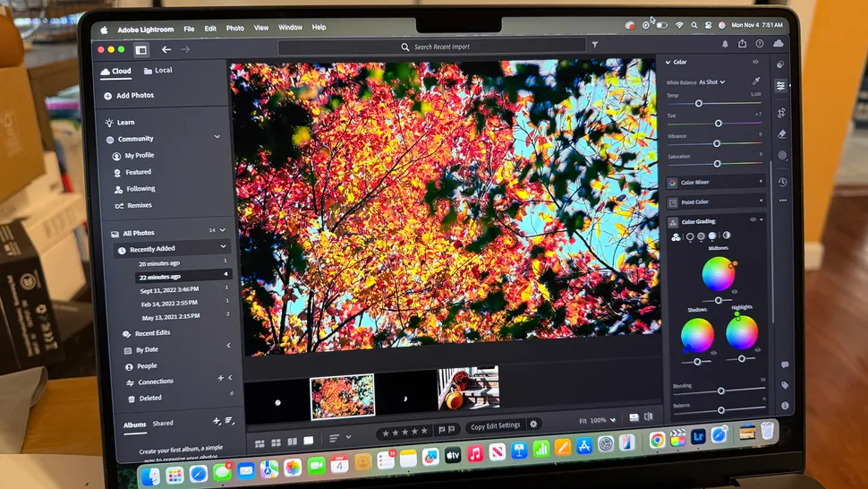Screen dimensions: 868x489
Task: Click the filter funnel icon
Action: point(595,44)
